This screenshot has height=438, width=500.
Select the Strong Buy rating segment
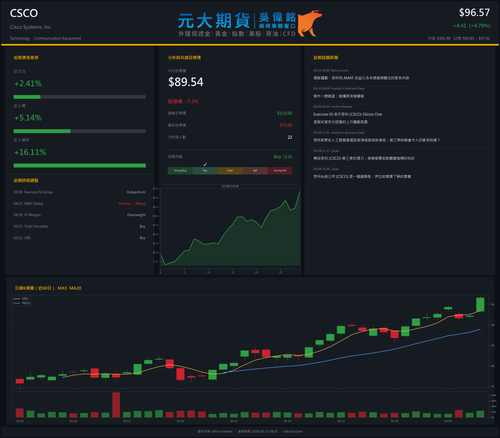tap(180, 171)
